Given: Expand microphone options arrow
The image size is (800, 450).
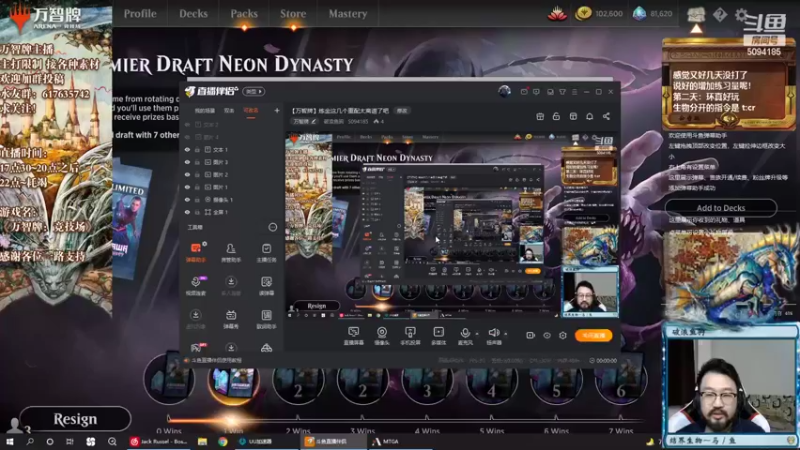Looking at the screenshot, I should [x=477, y=334].
